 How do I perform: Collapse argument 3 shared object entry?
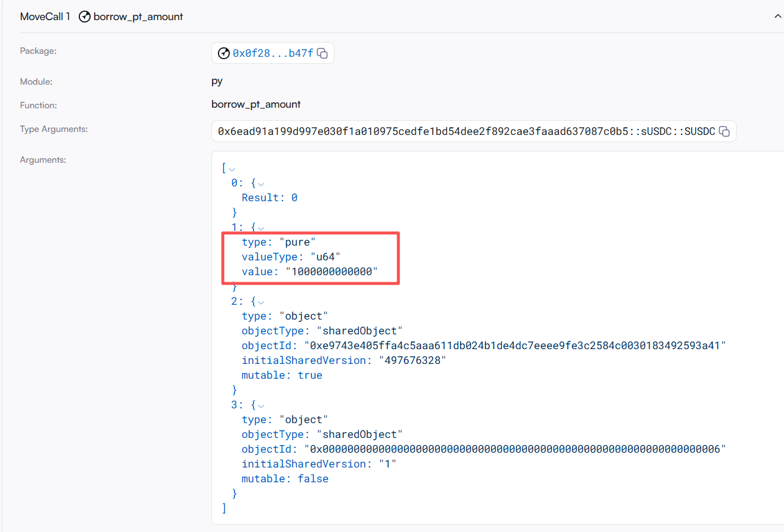(261, 406)
